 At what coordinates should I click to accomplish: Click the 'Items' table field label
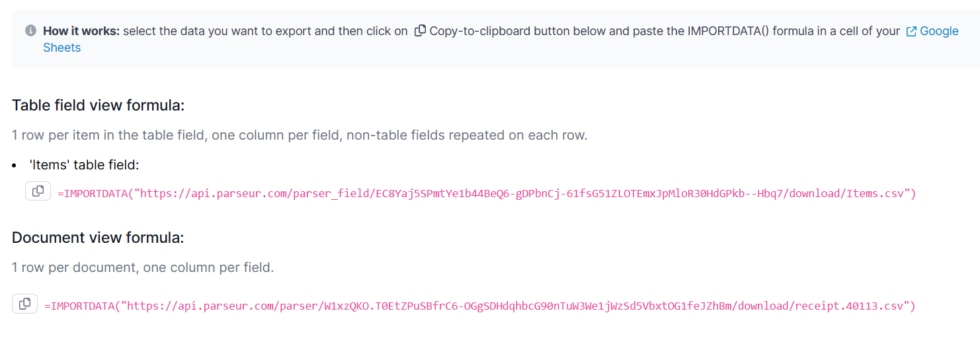coord(84,165)
